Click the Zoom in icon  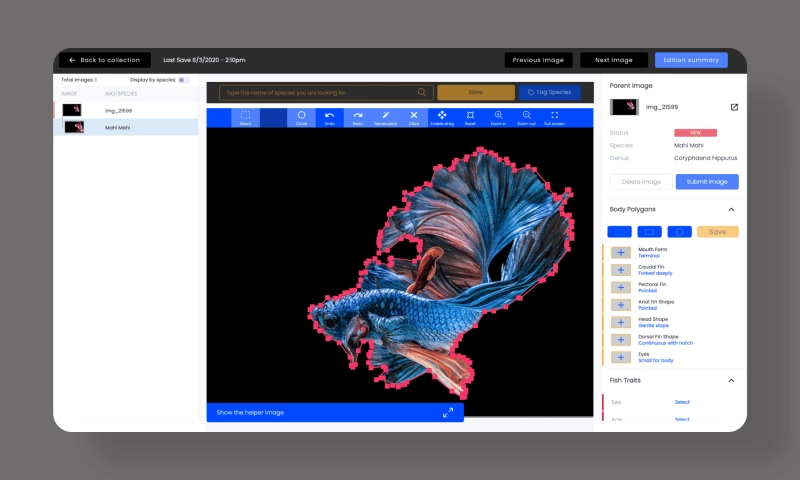[x=498, y=117]
